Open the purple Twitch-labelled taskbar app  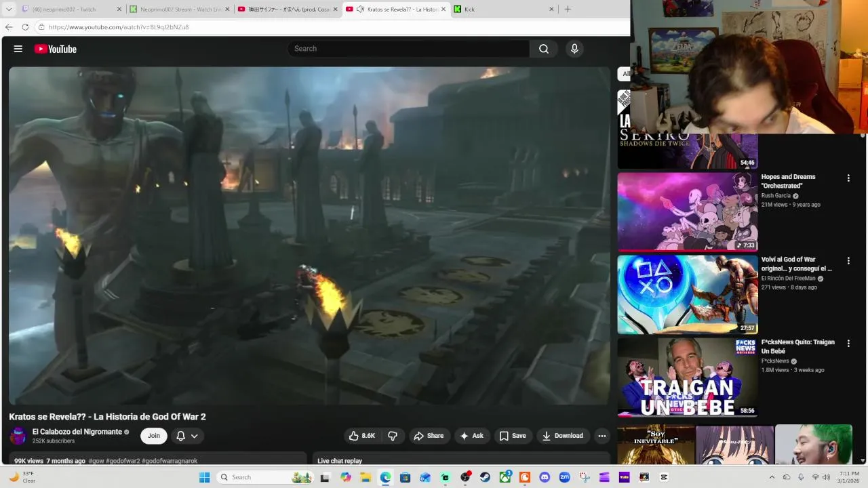[x=624, y=477]
